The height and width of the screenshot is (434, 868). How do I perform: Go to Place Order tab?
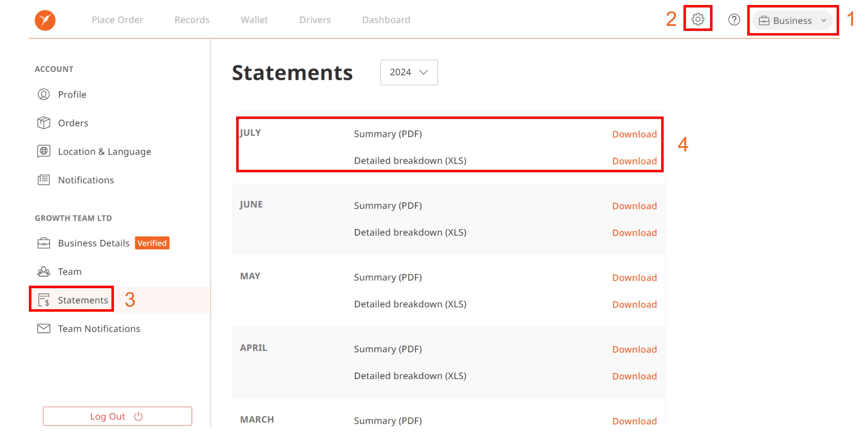click(117, 20)
